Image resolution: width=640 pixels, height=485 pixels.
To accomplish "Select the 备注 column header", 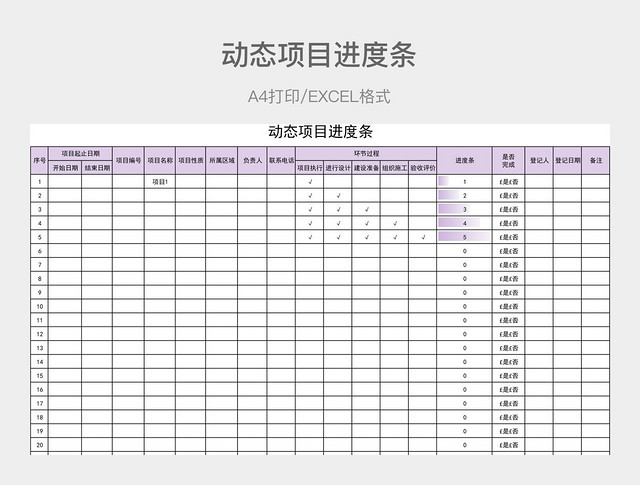I will [x=596, y=160].
